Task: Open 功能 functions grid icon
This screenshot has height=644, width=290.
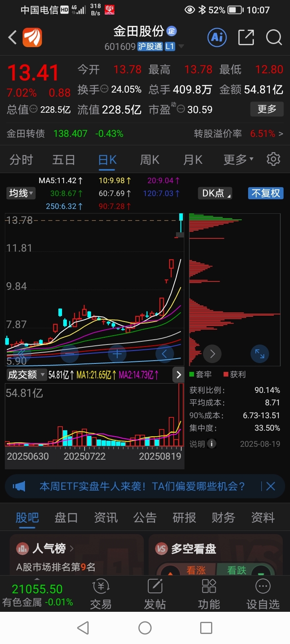Action: (209, 586)
